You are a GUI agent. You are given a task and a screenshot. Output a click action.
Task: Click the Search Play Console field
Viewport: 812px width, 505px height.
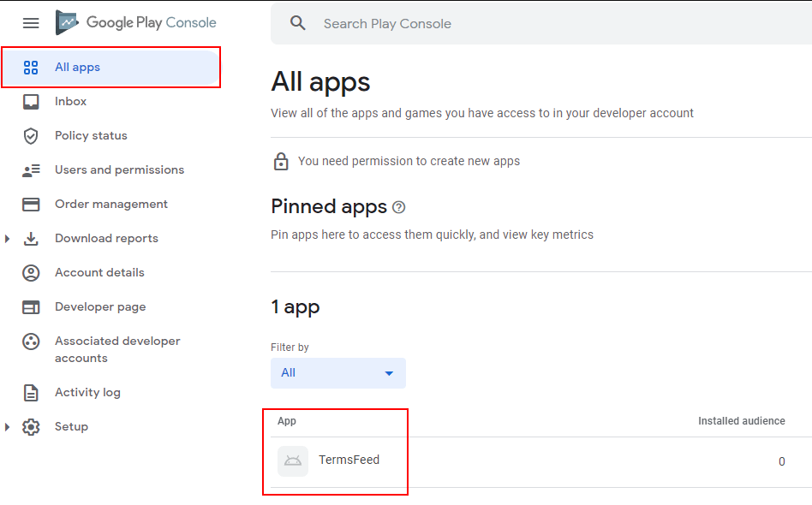[541, 24]
